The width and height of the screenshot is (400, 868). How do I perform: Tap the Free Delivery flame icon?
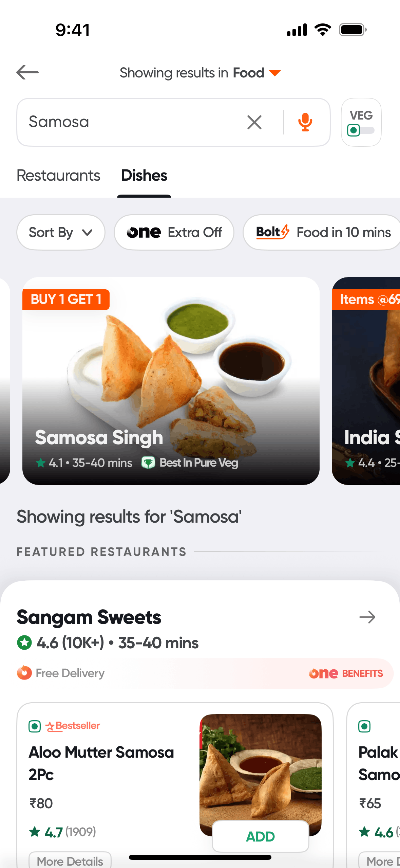tap(24, 673)
